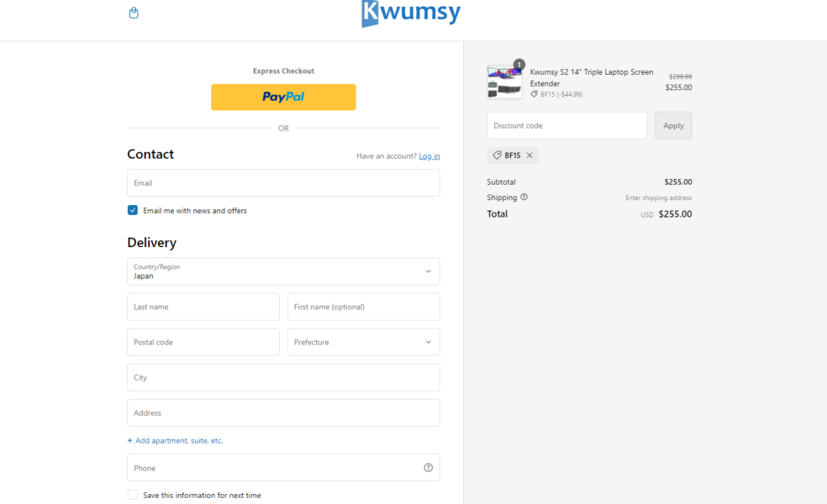This screenshot has height=504, width=827.
Task: Remove the BF15 discount code tag
Action: [529, 155]
